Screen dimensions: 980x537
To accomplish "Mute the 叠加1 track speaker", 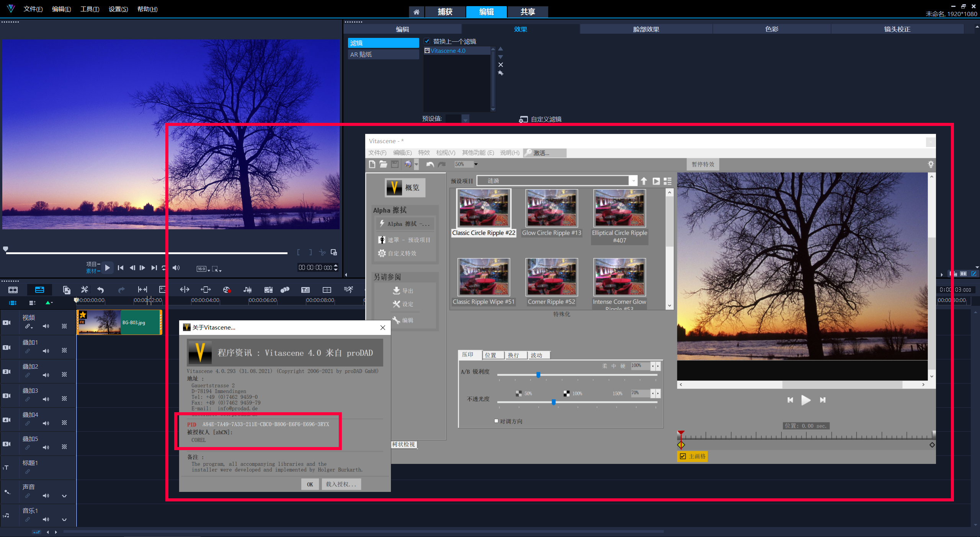I will pyautogui.click(x=46, y=351).
